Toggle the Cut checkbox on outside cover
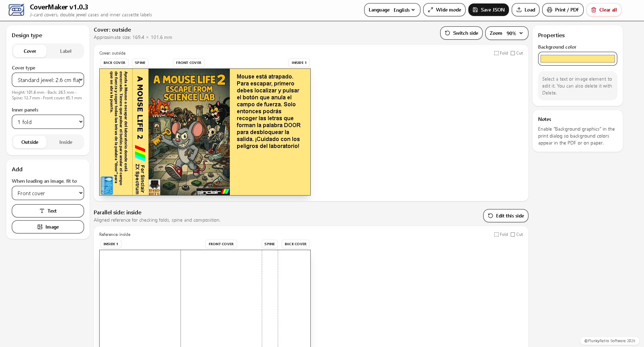Screen dimensions: 644x347 [x=513, y=53]
